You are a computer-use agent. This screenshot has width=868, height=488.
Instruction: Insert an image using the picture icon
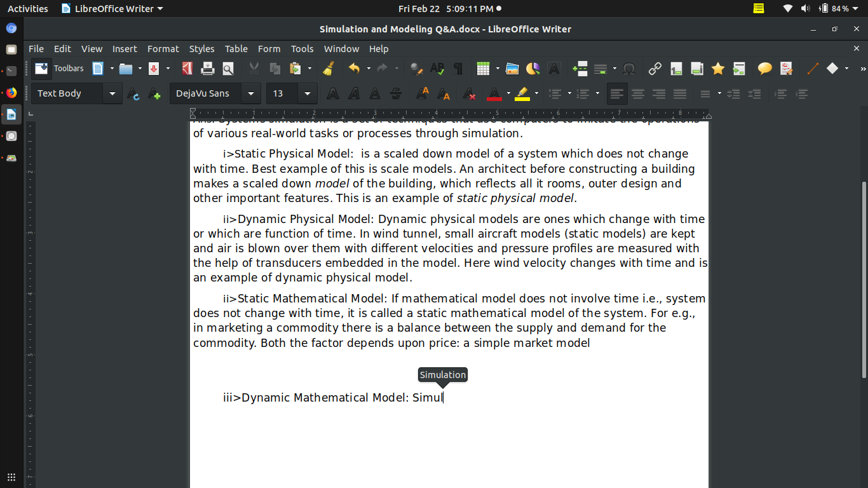[x=512, y=69]
